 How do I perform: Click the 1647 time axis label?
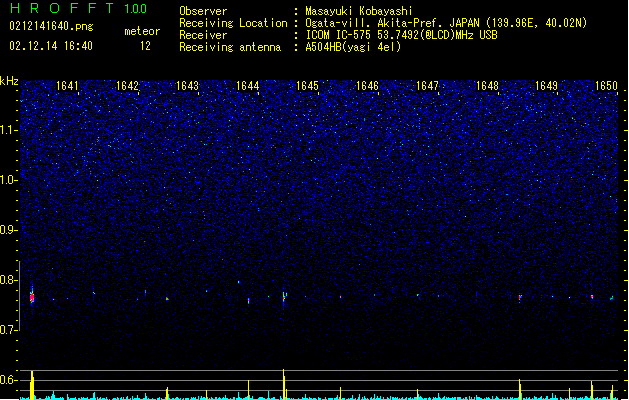(x=428, y=86)
